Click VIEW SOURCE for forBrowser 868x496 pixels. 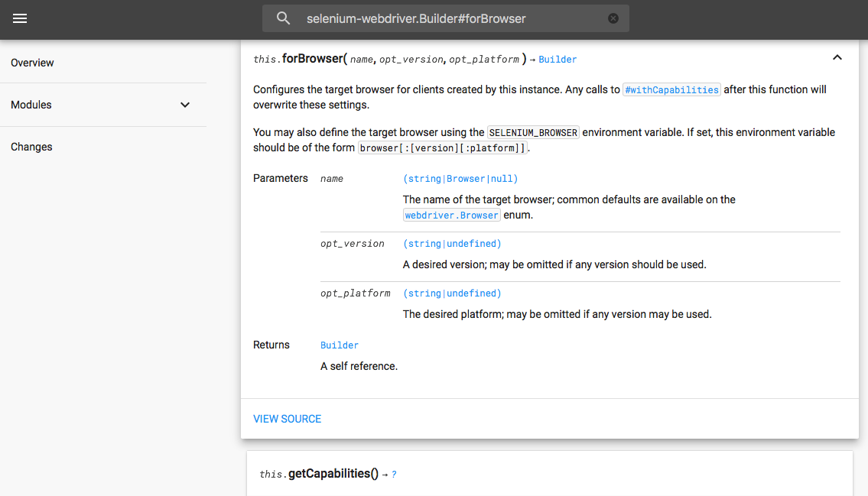[287, 419]
